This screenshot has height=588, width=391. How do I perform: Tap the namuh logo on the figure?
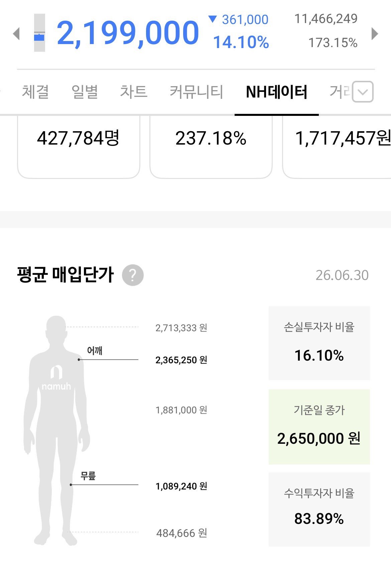point(56,378)
